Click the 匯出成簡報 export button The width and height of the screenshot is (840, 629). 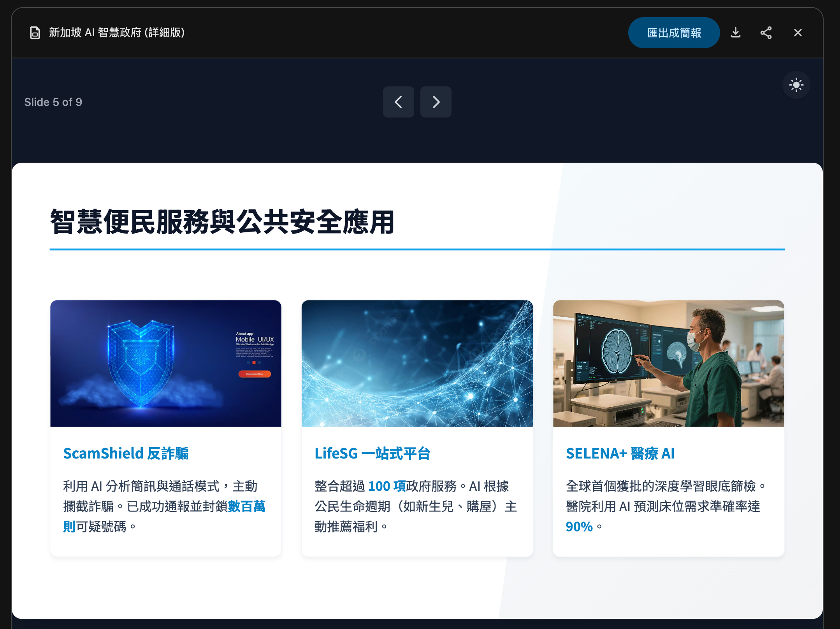point(674,33)
